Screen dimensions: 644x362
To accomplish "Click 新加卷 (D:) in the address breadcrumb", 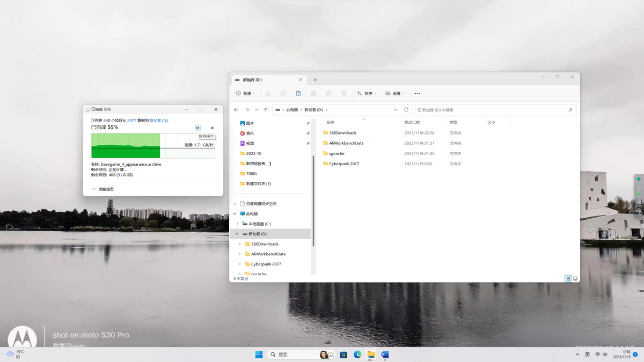I will (x=313, y=110).
